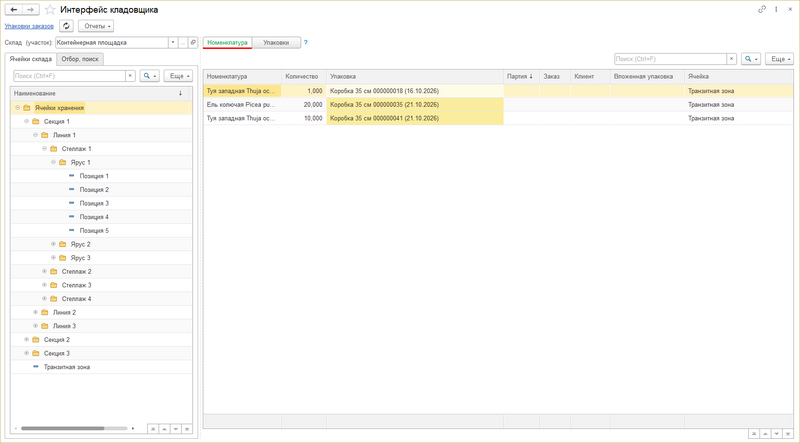Open the Ячейки склада tab
Screen dimensions: 800x443
pos(31,59)
